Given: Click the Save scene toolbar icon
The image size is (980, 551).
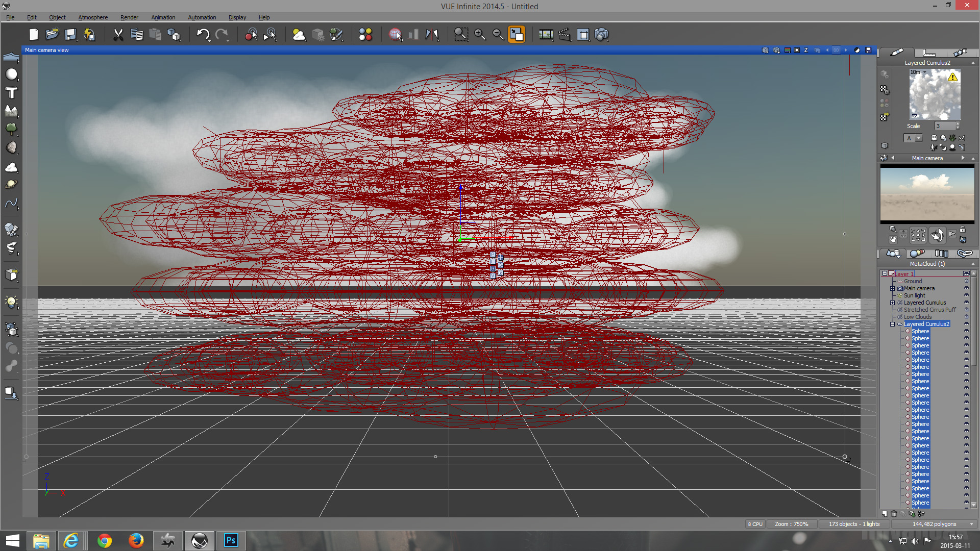Looking at the screenshot, I should tap(70, 34).
